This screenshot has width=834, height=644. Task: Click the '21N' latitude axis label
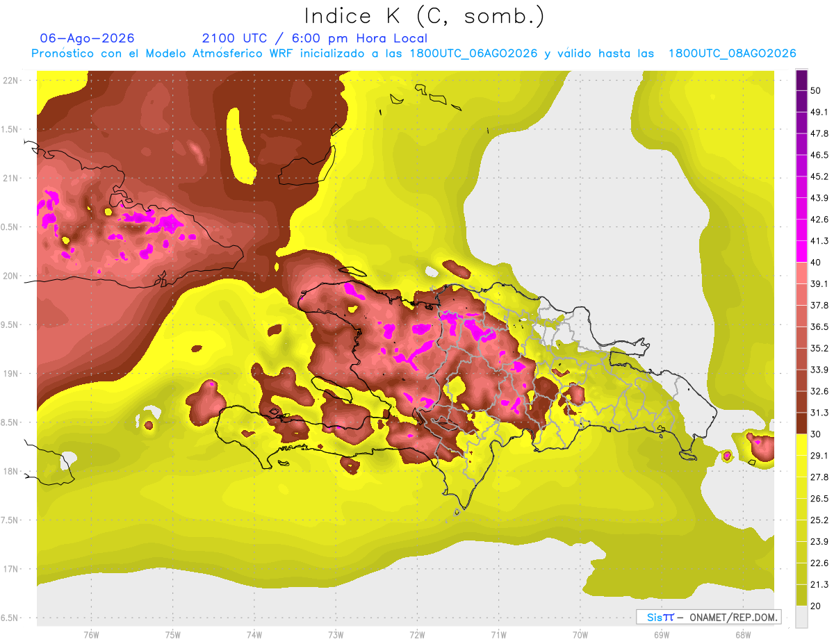click(x=10, y=178)
